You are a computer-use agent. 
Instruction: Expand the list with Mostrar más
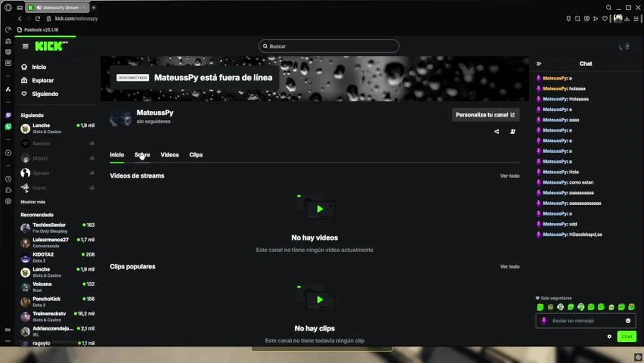point(33,202)
